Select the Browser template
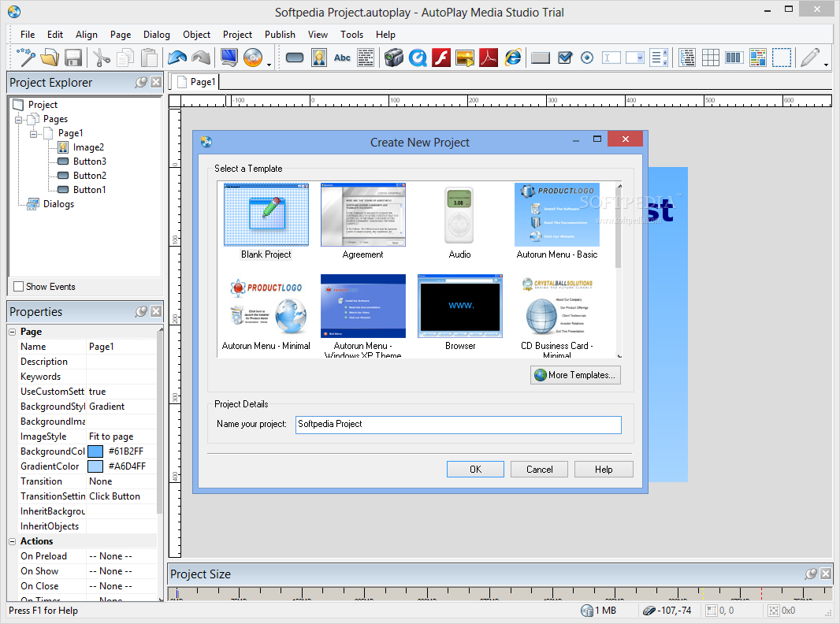Image resolution: width=840 pixels, height=624 pixels. point(460,313)
